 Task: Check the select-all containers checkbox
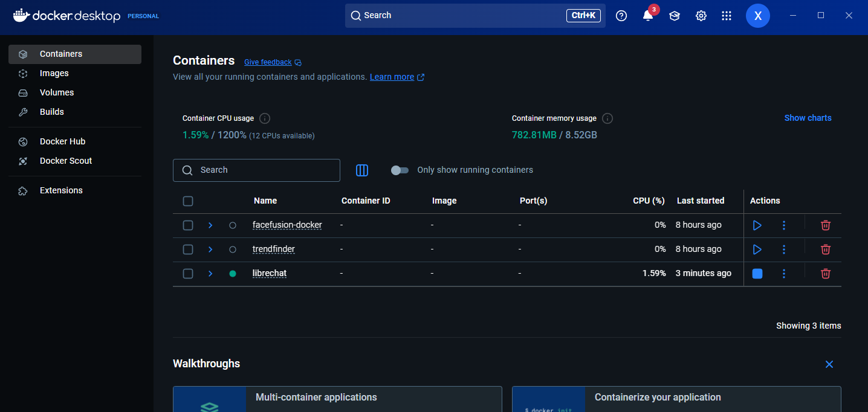[x=188, y=201]
